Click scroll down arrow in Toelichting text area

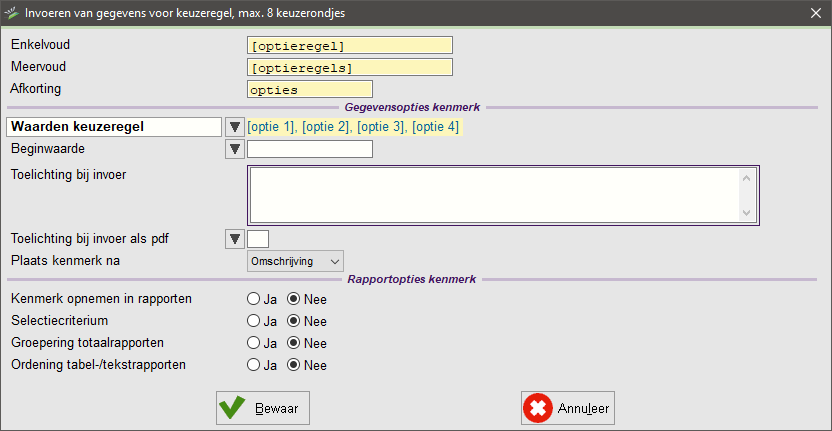click(745, 213)
